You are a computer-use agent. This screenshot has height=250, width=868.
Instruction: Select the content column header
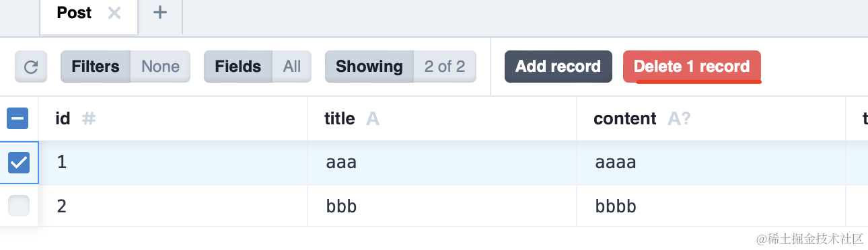click(x=711, y=119)
